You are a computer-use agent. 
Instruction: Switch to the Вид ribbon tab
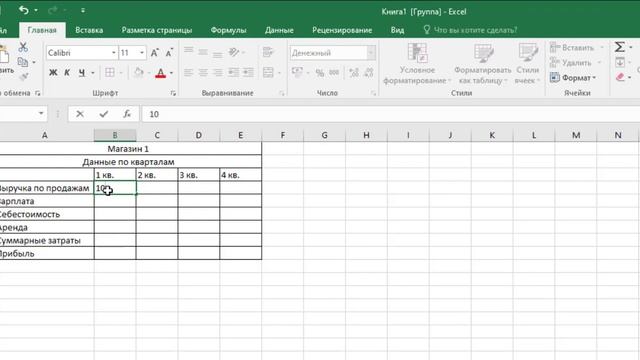coord(397,30)
